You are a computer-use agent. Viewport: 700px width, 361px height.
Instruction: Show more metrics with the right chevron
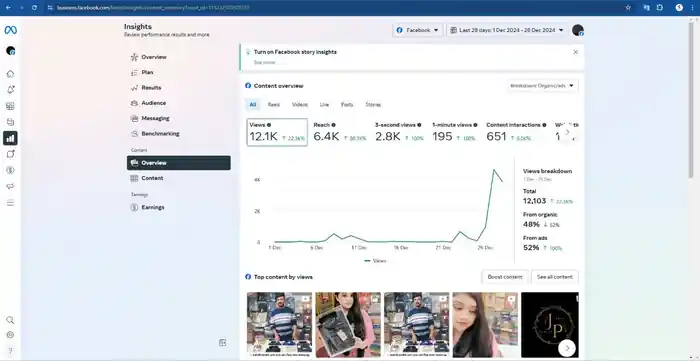567,132
